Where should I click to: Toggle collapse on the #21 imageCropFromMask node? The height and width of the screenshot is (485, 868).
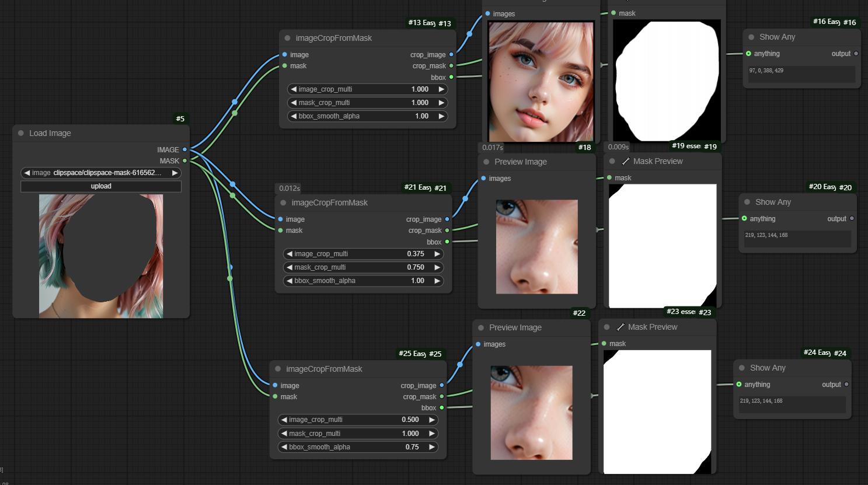click(x=283, y=203)
